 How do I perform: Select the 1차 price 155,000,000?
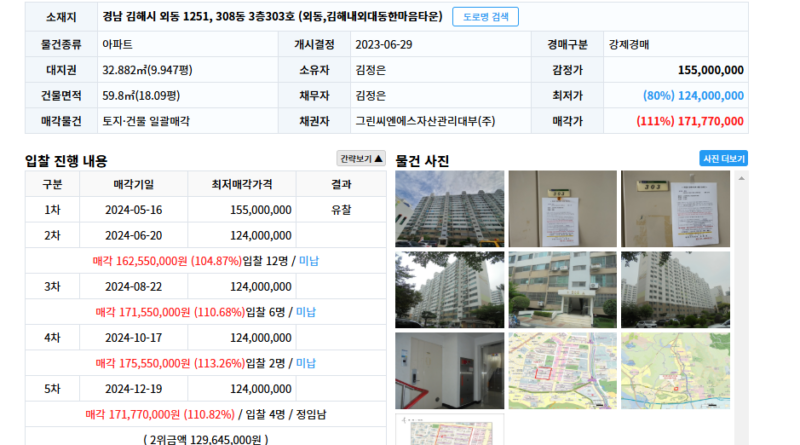261,210
